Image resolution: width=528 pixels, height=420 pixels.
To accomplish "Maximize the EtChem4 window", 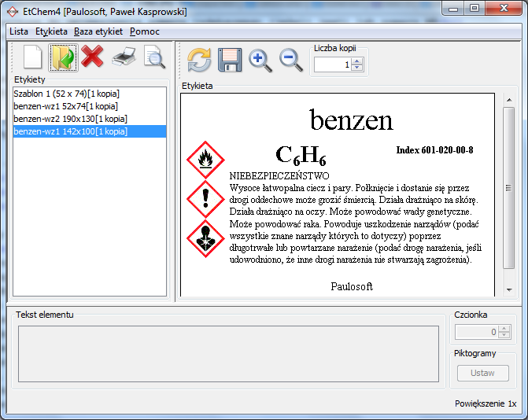I will point(474,8).
